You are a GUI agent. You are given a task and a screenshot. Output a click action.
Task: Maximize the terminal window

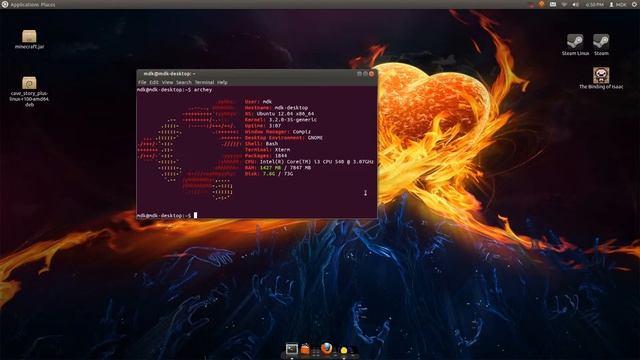[365, 74]
